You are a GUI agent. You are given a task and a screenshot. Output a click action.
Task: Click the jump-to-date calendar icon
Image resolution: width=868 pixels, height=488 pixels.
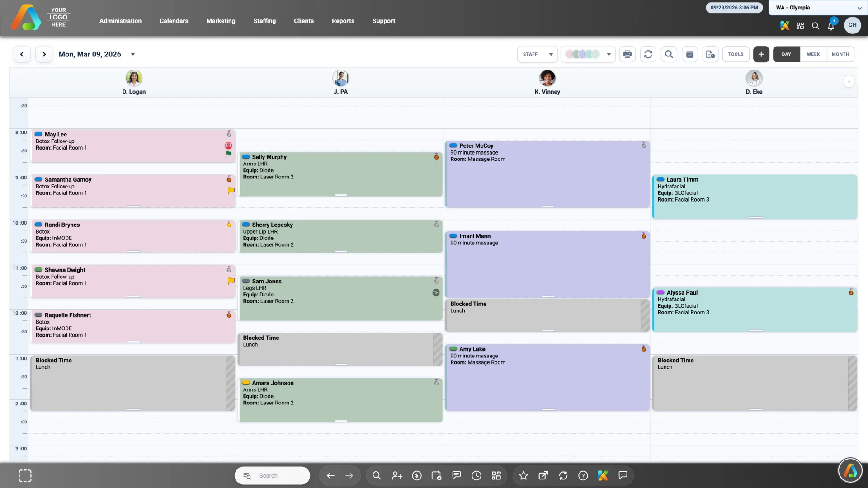[689, 54]
